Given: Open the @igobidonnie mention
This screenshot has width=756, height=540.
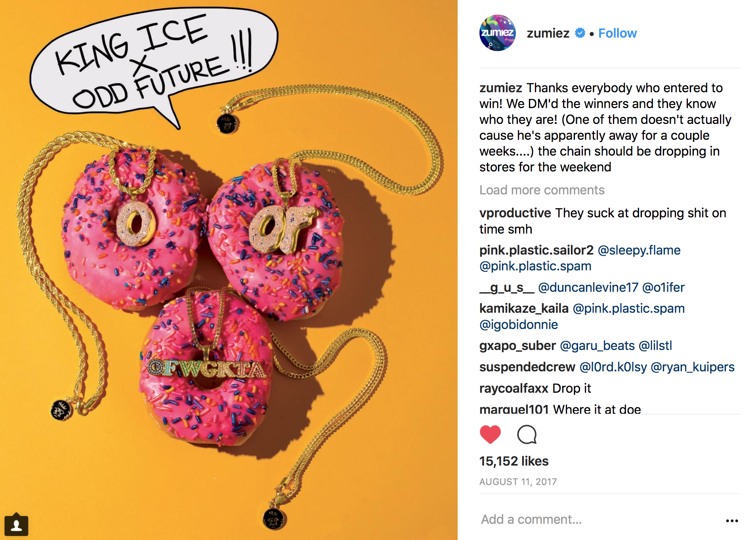Looking at the screenshot, I should click(x=519, y=325).
